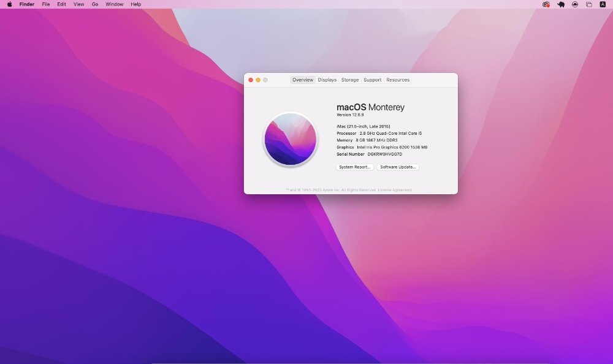The image size is (613, 364).
Task: Open the Help menu
Action: point(135,4)
